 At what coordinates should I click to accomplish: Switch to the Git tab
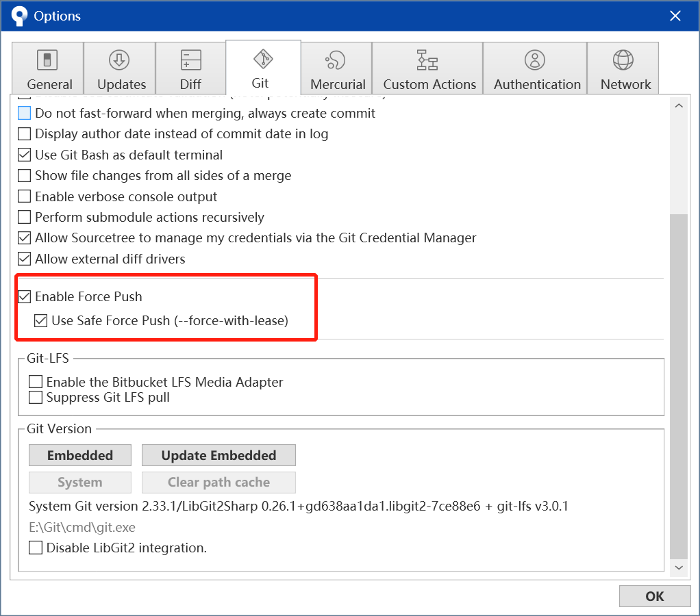coord(261,68)
